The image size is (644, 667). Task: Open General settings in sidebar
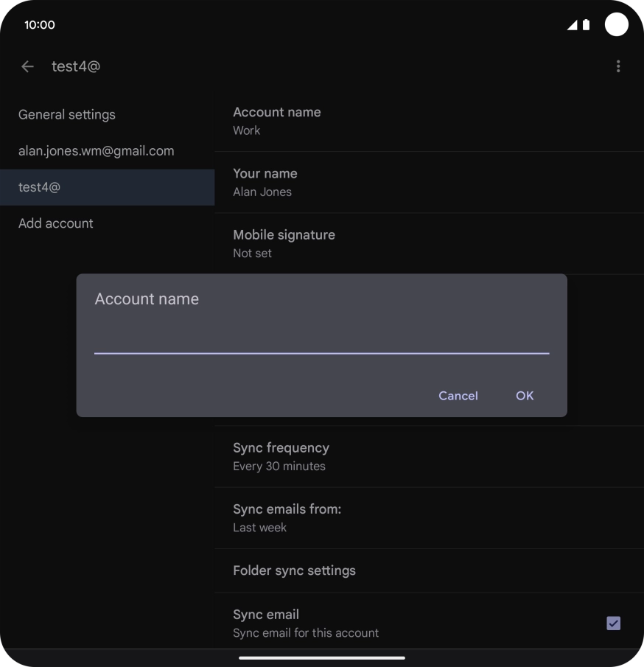click(x=67, y=115)
